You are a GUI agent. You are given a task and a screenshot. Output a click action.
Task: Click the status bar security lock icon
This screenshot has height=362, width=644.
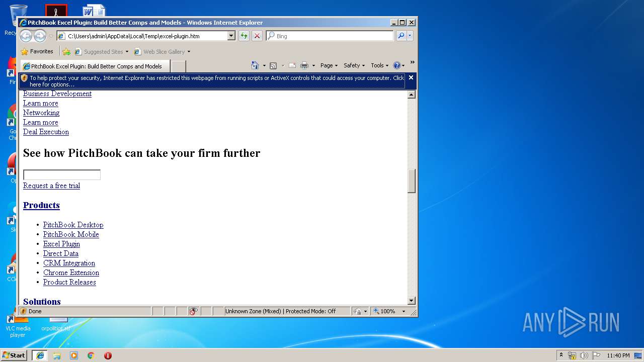pyautogui.click(x=357, y=311)
